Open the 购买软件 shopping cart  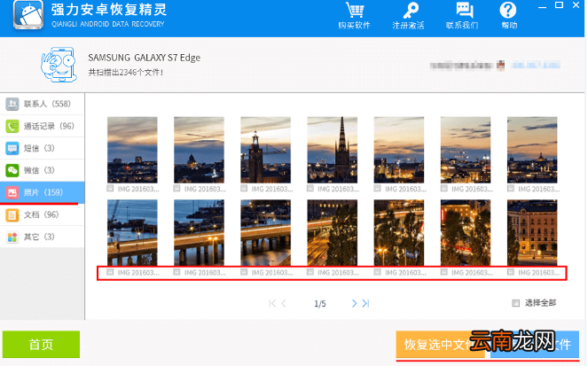pyautogui.click(x=355, y=15)
